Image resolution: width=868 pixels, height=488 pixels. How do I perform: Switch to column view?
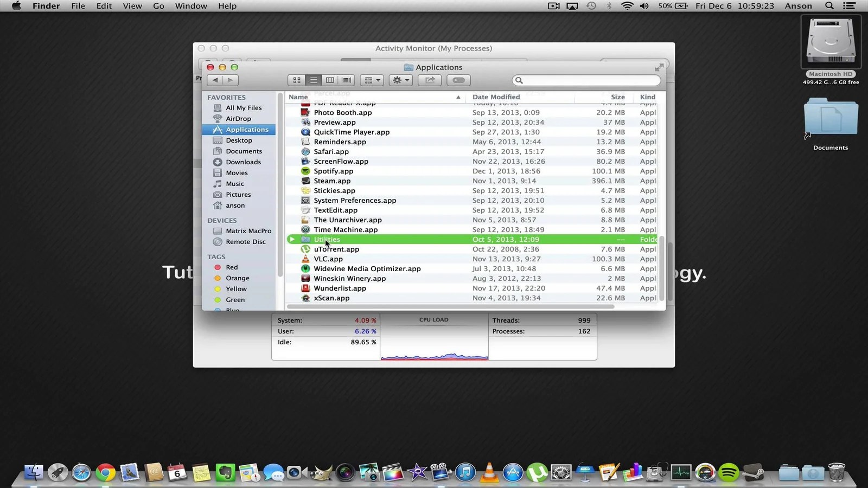coord(330,80)
